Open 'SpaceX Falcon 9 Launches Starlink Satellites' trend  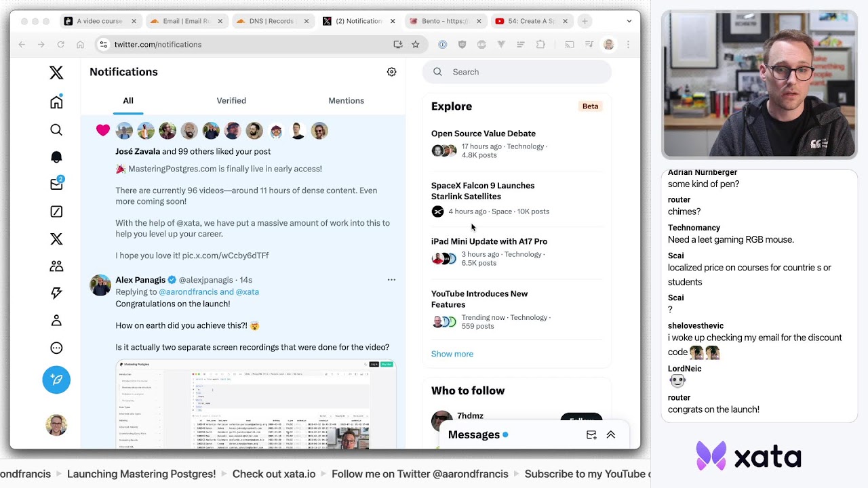tap(483, 191)
